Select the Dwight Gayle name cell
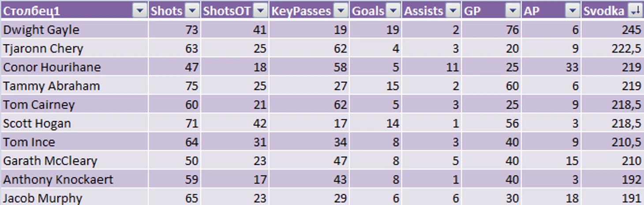644x205 pixels. point(75,30)
